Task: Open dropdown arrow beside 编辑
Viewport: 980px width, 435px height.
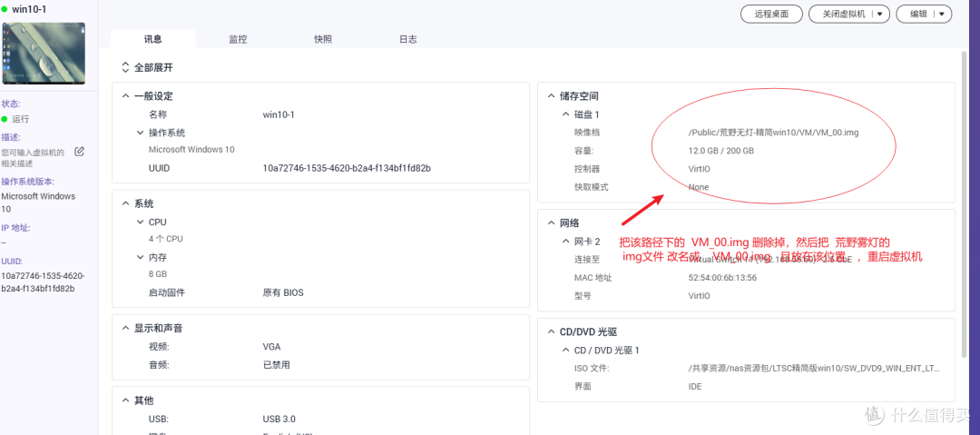Action: [942, 14]
